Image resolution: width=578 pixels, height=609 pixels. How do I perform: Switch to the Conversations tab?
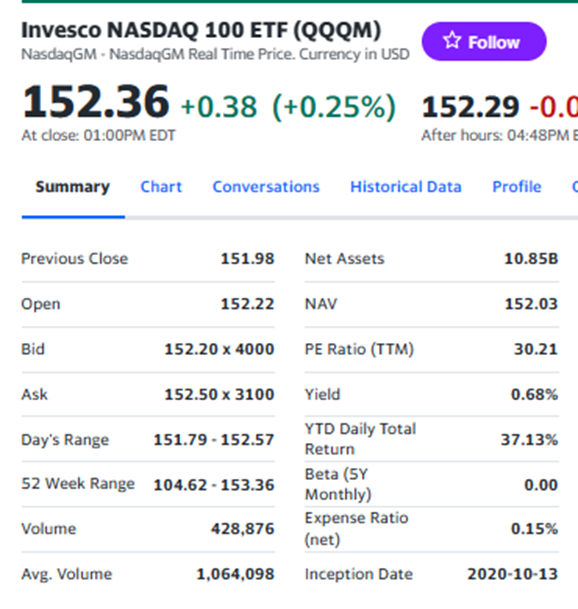pyautogui.click(x=266, y=187)
